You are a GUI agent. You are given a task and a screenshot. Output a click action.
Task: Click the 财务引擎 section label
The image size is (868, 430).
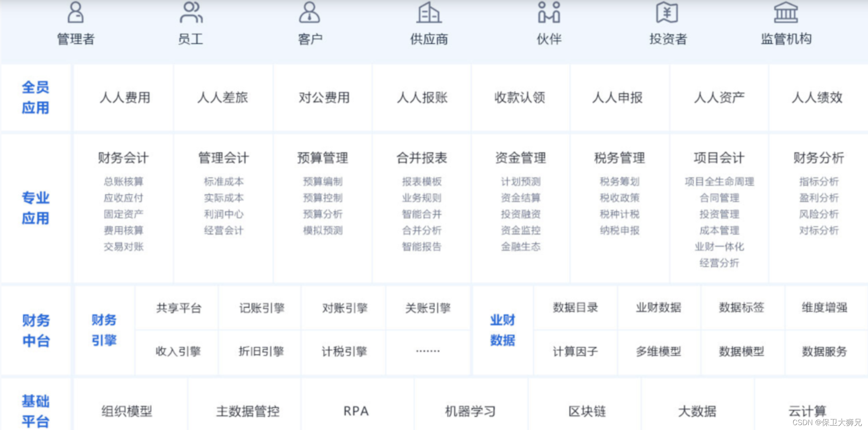click(104, 330)
